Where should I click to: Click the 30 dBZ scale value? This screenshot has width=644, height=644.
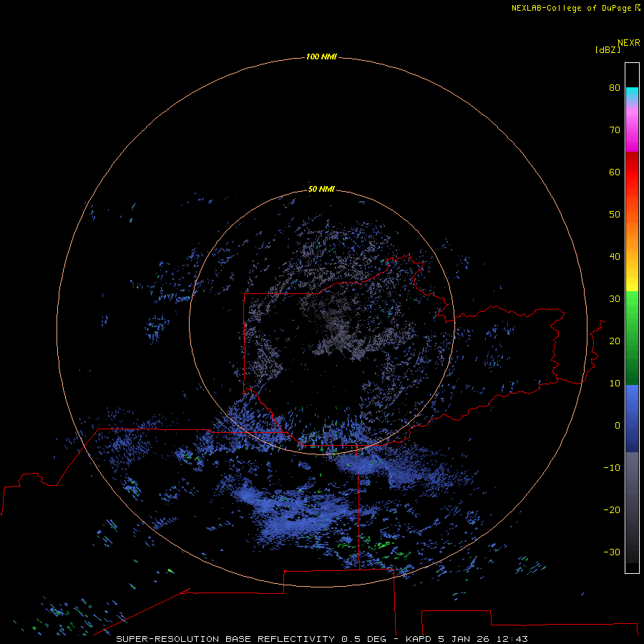[x=615, y=299]
